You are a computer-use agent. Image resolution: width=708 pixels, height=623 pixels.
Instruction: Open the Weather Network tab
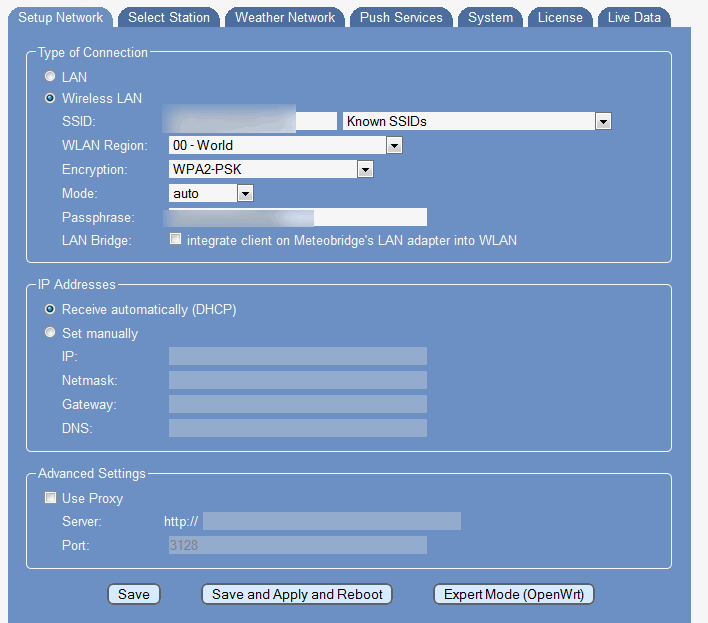285,17
